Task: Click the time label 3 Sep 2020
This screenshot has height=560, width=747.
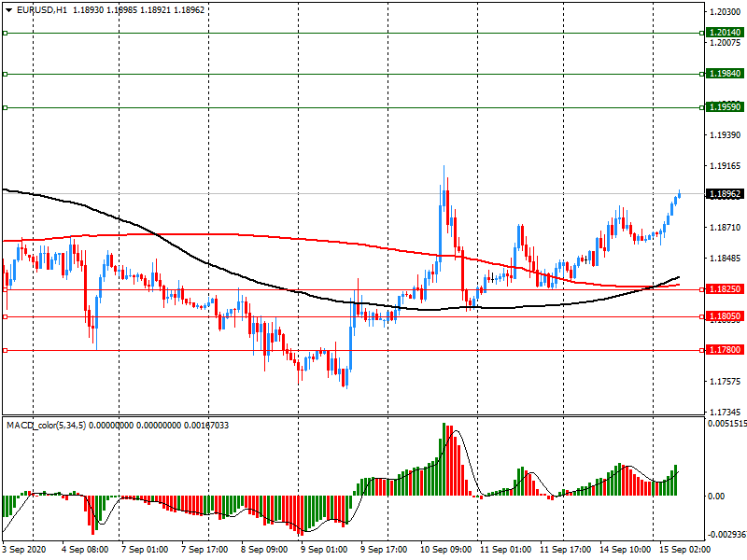Action: (24, 550)
